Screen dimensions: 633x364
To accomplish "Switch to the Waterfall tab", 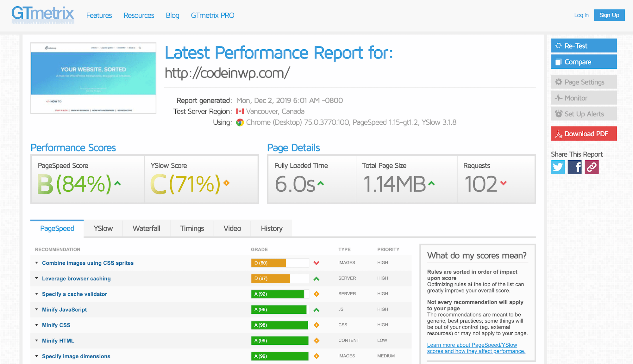I will click(146, 228).
